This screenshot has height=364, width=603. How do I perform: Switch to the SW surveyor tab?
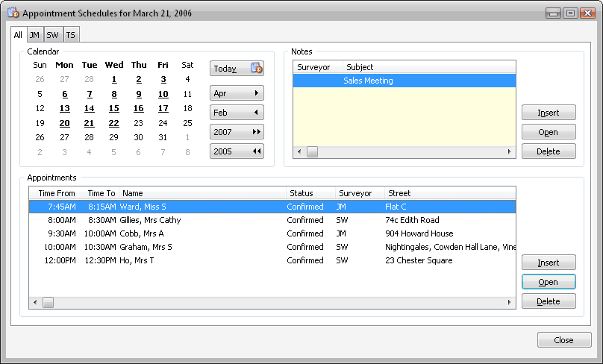(x=52, y=35)
